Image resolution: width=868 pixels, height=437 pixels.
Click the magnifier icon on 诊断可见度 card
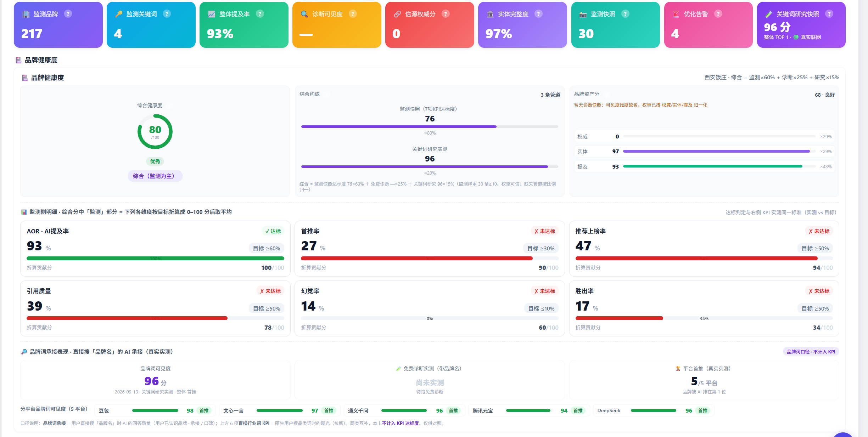(304, 14)
